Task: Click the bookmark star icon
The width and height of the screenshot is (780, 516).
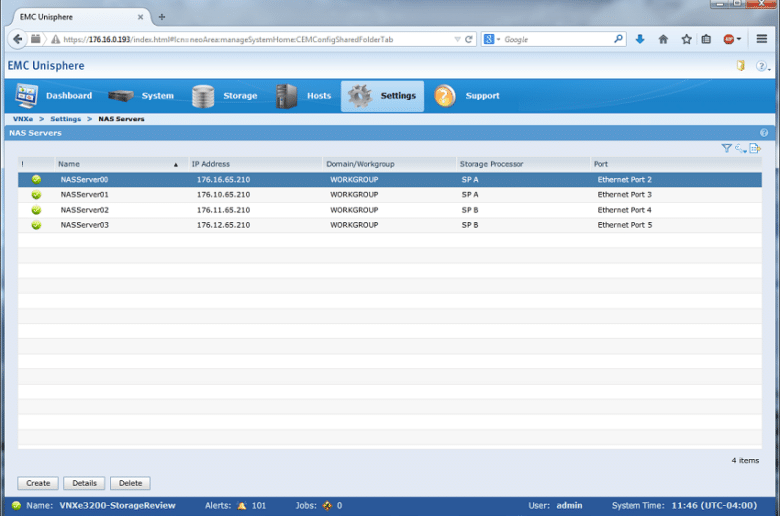Action: (x=686, y=39)
